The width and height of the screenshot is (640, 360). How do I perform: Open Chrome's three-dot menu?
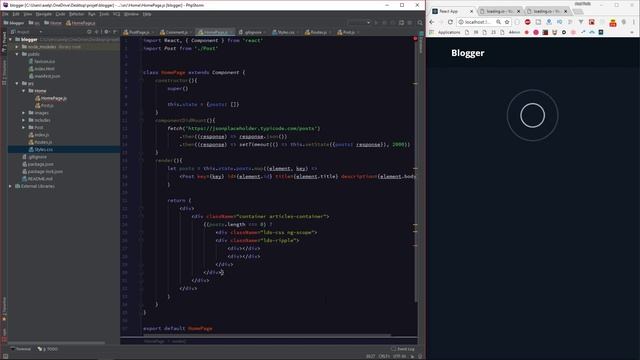633,22
